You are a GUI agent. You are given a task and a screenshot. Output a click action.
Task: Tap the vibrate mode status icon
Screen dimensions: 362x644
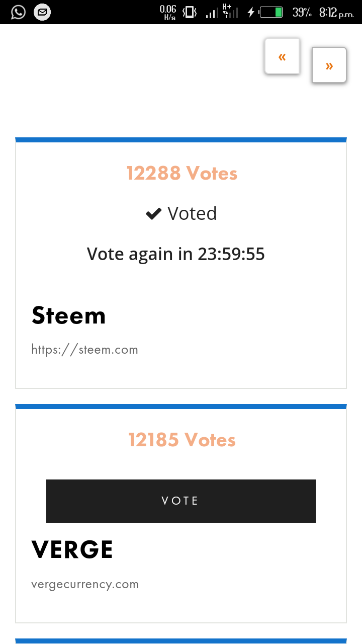[190, 12]
